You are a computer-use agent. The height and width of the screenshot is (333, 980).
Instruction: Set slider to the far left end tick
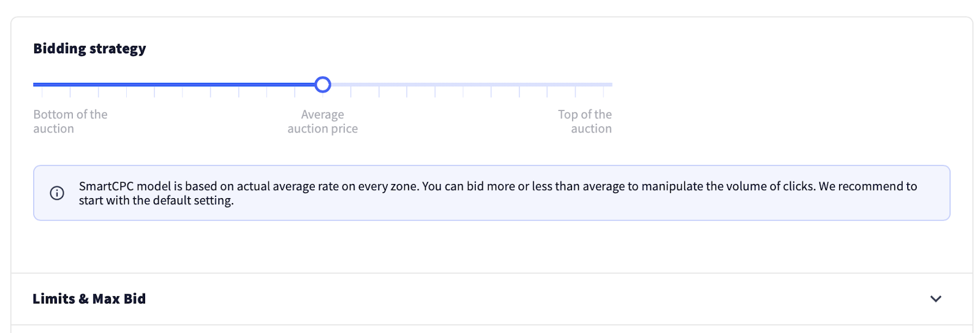[x=42, y=92]
